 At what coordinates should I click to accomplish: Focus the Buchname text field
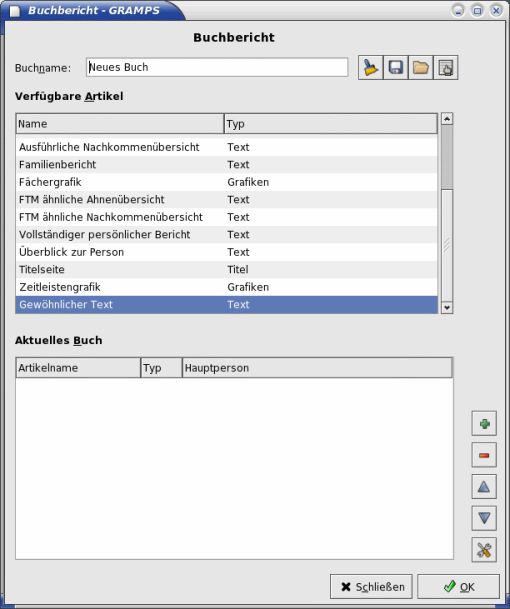point(217,67)
